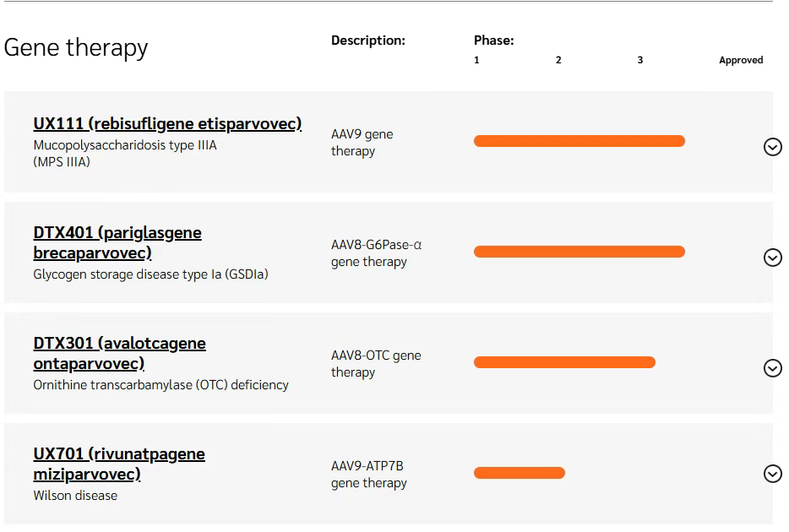
Task: Expand the UX701 Wilson disease row chevron
Action: (x=772, y=474)
